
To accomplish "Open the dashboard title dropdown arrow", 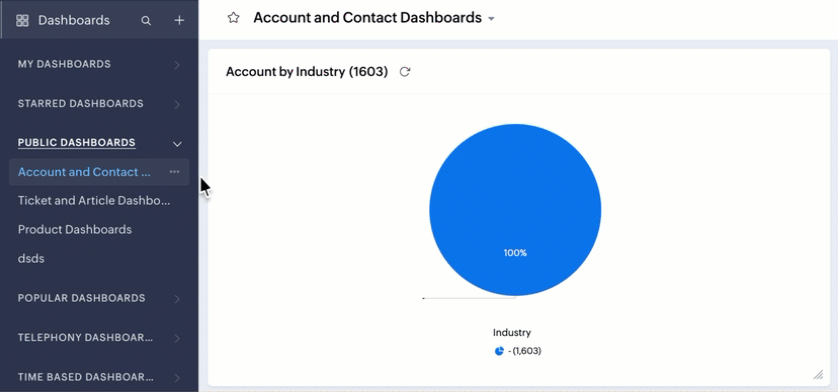I will 491,19.
